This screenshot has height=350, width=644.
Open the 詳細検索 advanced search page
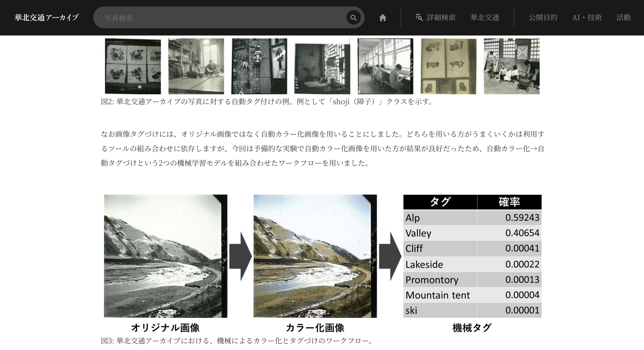[441, 17]
